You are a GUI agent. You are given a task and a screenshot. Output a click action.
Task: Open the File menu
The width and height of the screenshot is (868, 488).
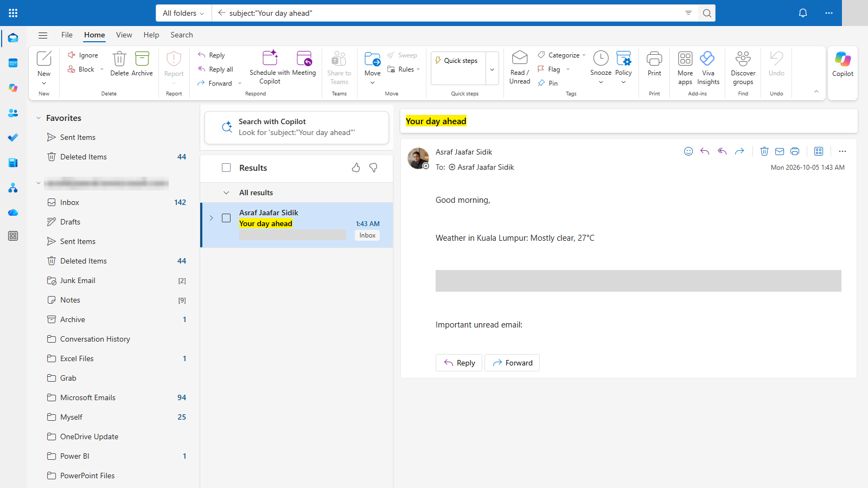(x=67, y=35)
